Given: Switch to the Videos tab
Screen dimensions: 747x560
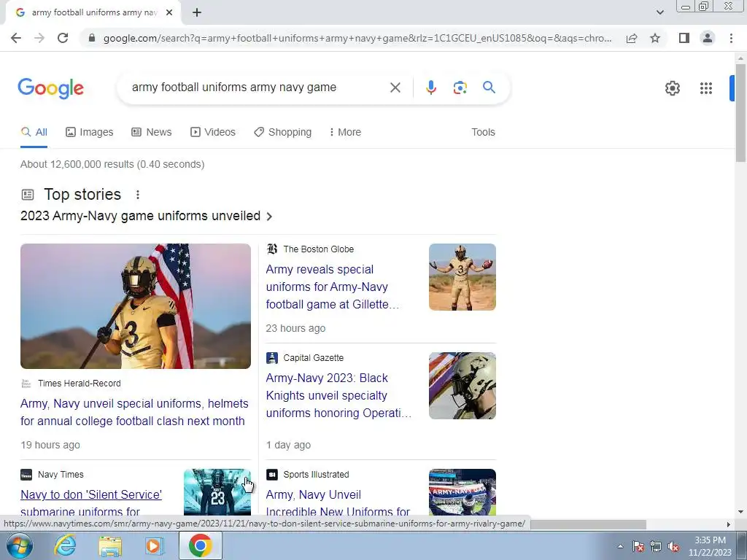Looking at the screenshot, I should (213, 133).
